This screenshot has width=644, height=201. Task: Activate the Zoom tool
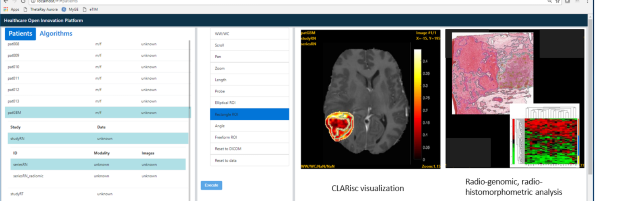[249, 68]
